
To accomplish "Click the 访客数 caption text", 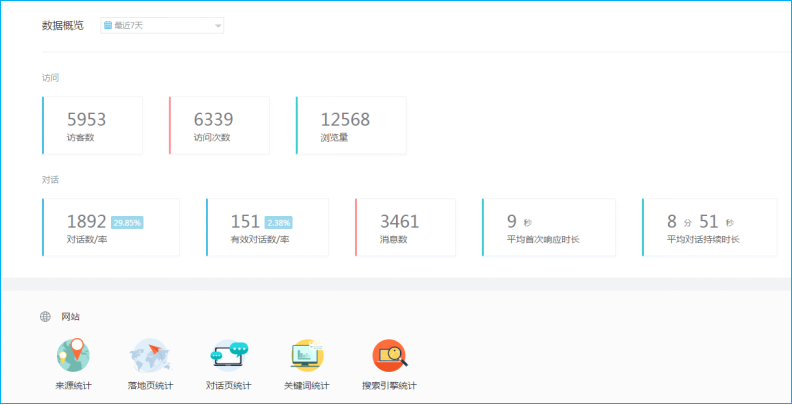I will point(81,137).
